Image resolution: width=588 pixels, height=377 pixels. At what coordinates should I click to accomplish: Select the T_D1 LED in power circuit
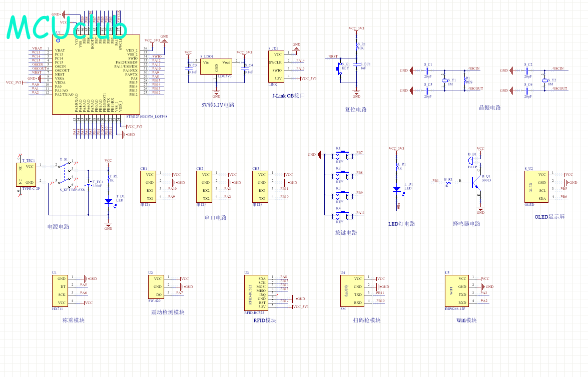click(x=108, y=200)
